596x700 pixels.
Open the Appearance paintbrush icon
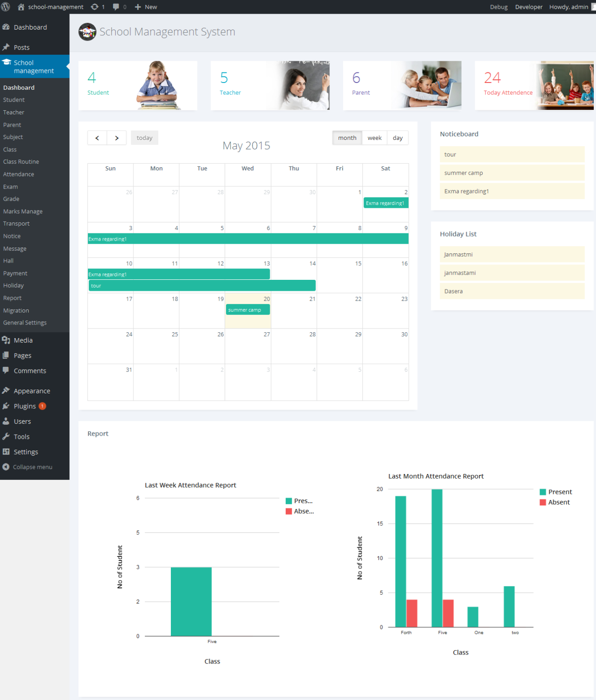coord(6,391)
